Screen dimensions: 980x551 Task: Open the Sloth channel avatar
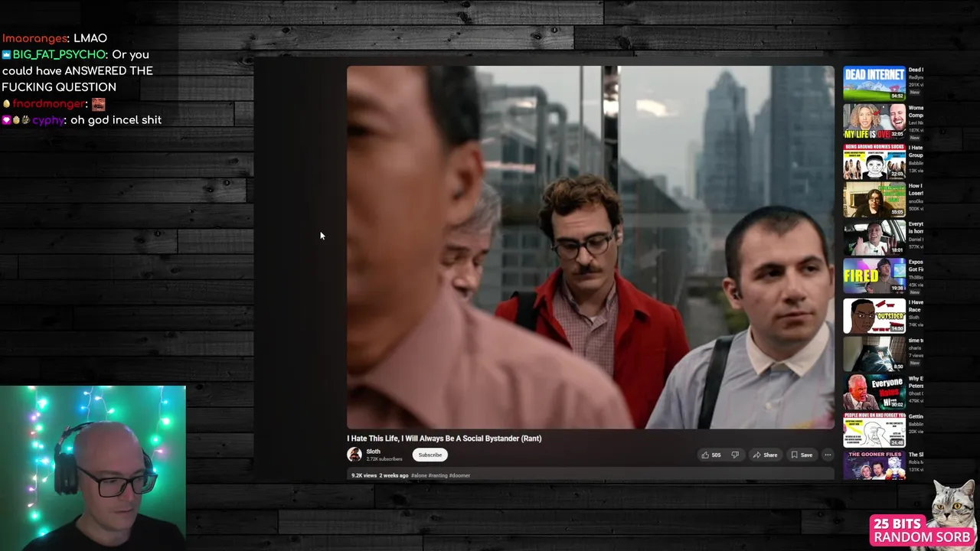point(354,455)
